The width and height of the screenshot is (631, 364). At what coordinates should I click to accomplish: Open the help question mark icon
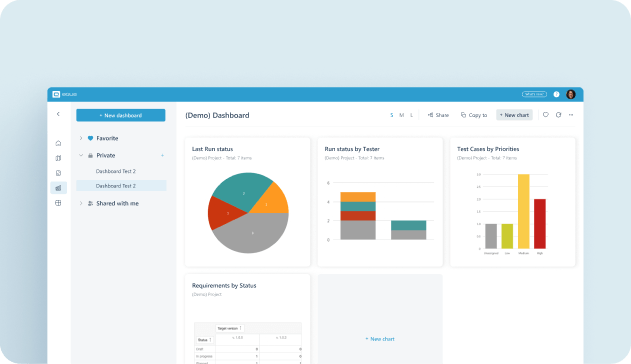point(556,94)
